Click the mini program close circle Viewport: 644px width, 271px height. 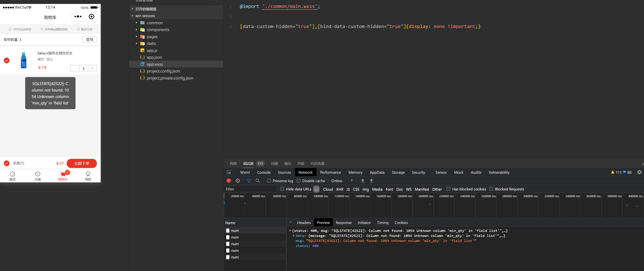coord(92,17)
